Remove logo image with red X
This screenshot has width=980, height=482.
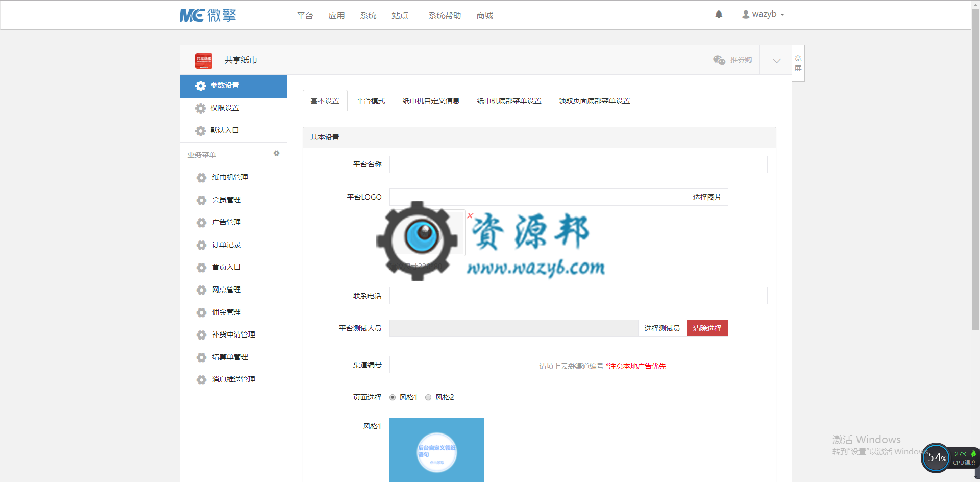click(x=470, y=215)
